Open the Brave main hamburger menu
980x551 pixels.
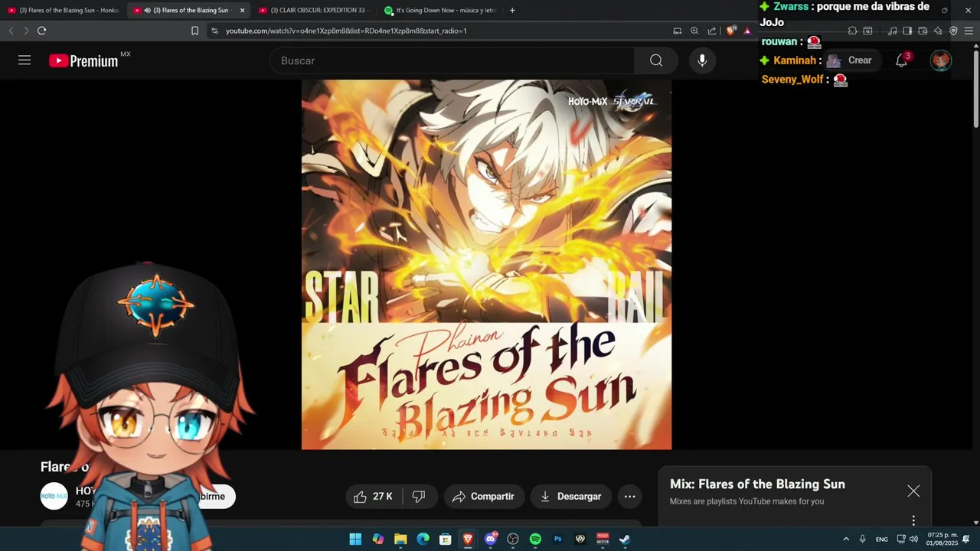[969, 31]
